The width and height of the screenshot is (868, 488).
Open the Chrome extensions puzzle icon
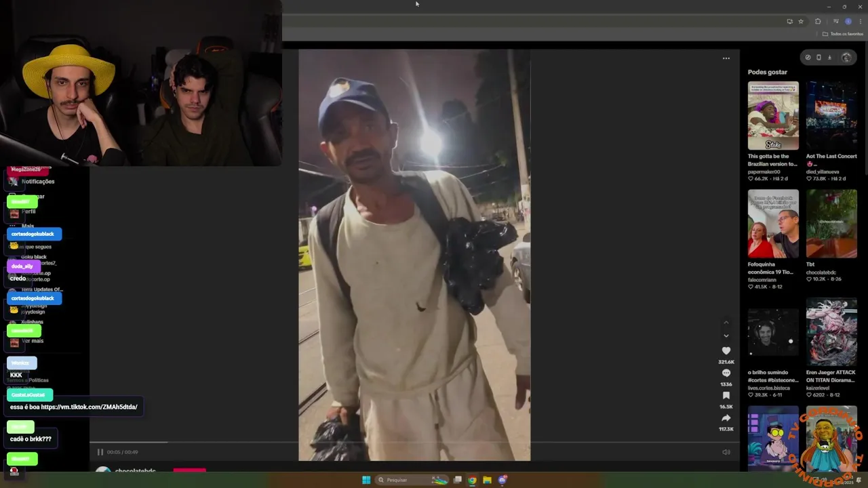click(818, 21)
